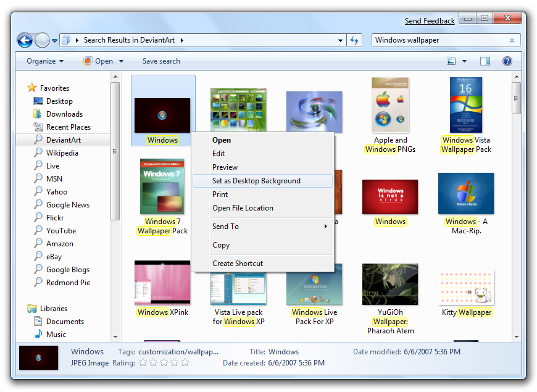Viewport: 537px width, 392px height.
Task: Click the refresh icon beside address bar
Action: point(354,41)
